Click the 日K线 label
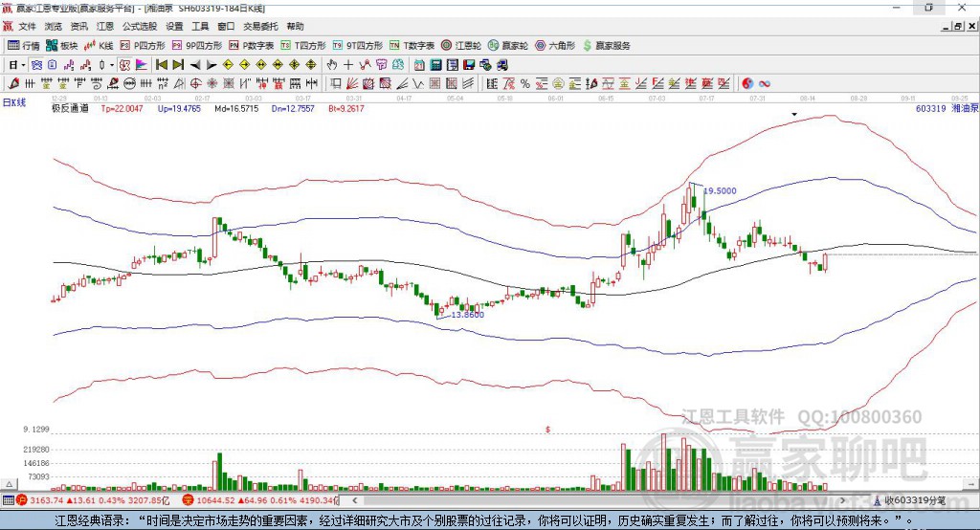Image resolution: width=980 pixels, height=530 pixels. [13, 102]
